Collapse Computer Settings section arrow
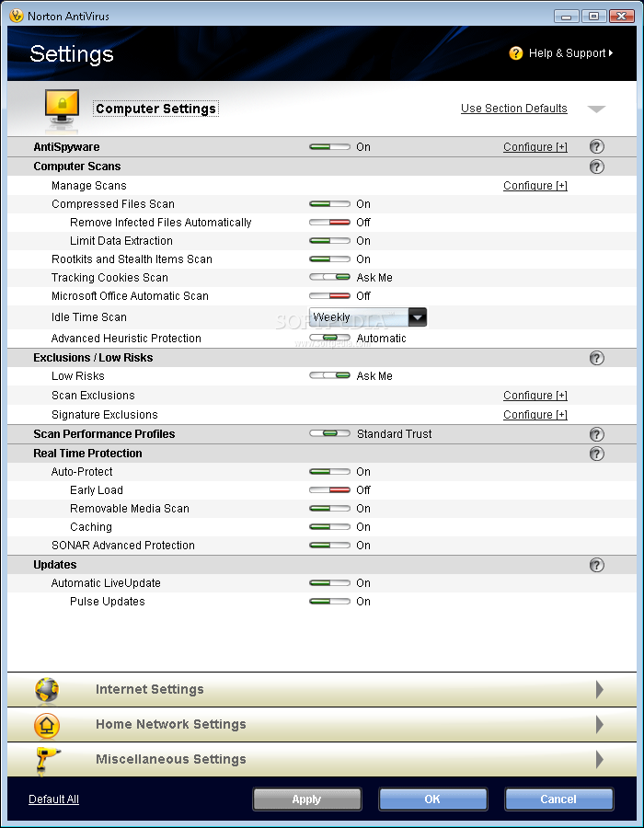This screenshot has width=644, height=828. point(596,109)
